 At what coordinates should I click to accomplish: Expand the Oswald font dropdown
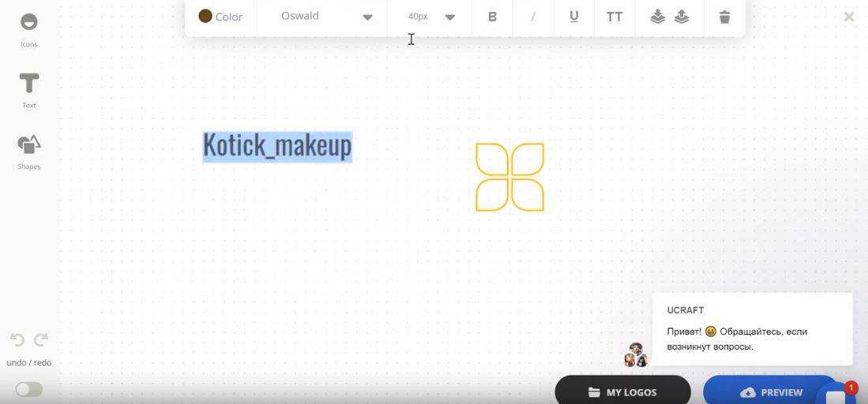coord(325,17)
